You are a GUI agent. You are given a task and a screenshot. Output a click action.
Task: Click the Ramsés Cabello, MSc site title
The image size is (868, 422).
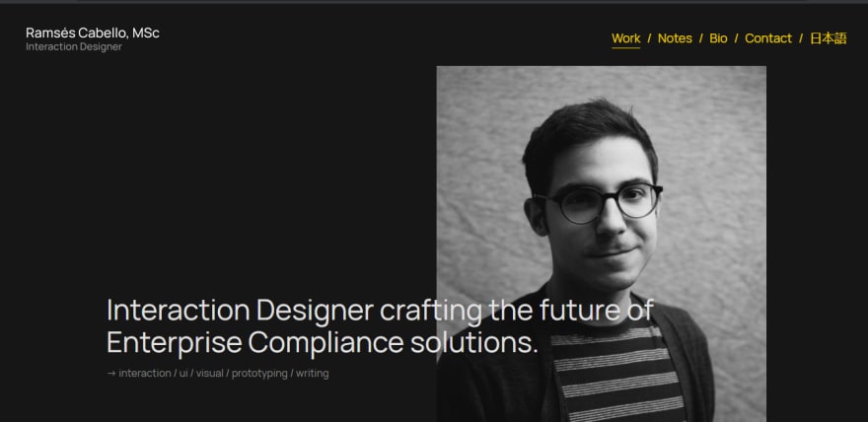[x=93, y=34]
